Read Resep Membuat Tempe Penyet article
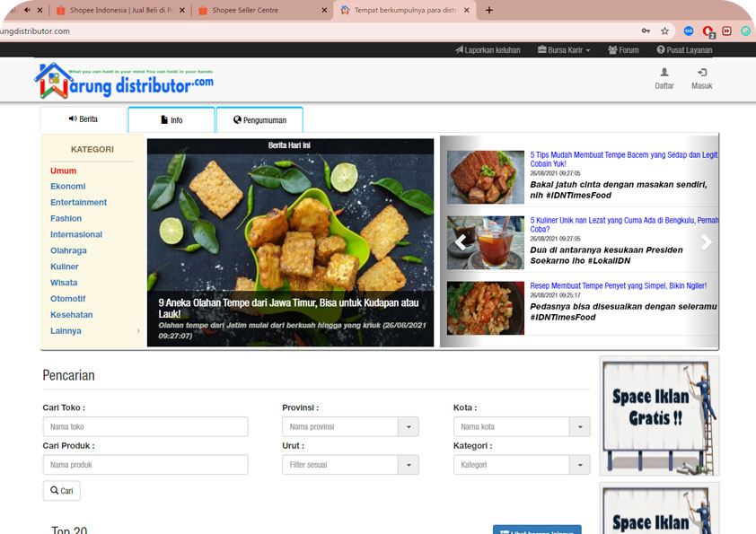This screenshot has height=534, width=756. 618,285
